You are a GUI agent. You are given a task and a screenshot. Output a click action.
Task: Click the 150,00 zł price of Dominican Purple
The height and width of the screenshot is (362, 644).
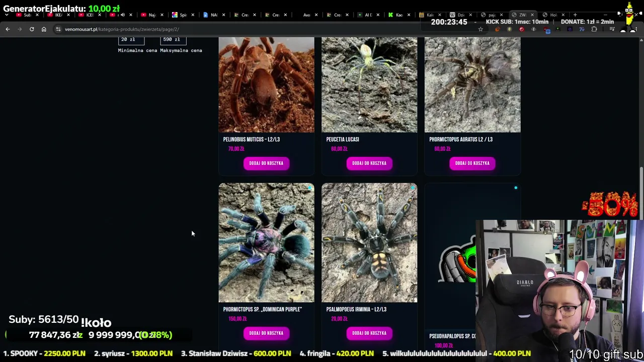(237, 319)
